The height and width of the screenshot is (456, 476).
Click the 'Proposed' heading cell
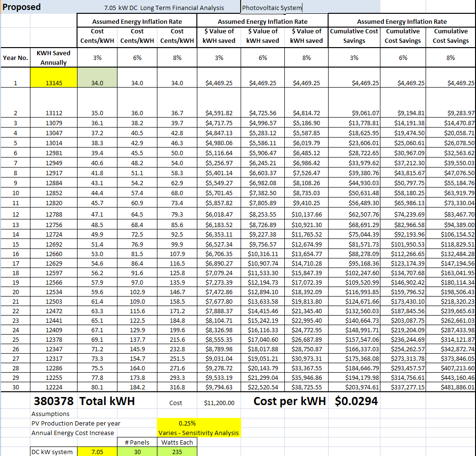[x=21, y=7]
